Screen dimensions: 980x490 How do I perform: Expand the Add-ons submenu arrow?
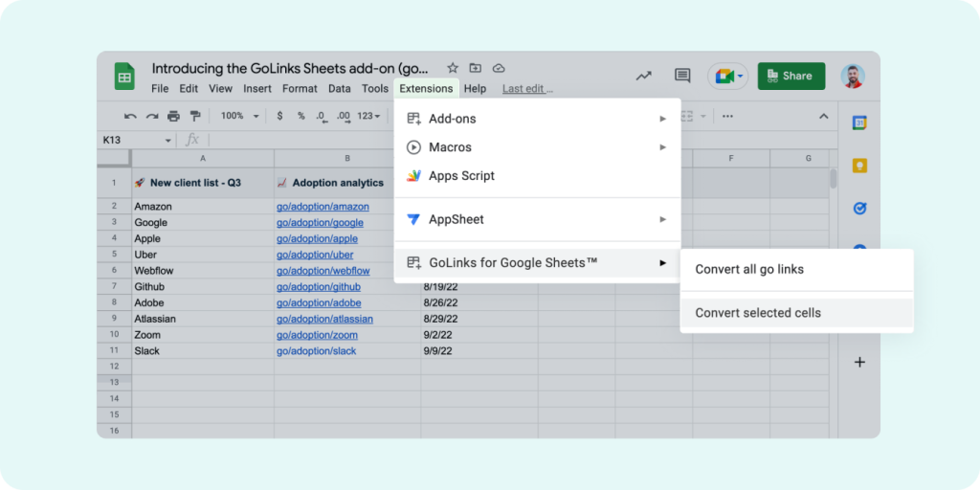tap(663, 119)
